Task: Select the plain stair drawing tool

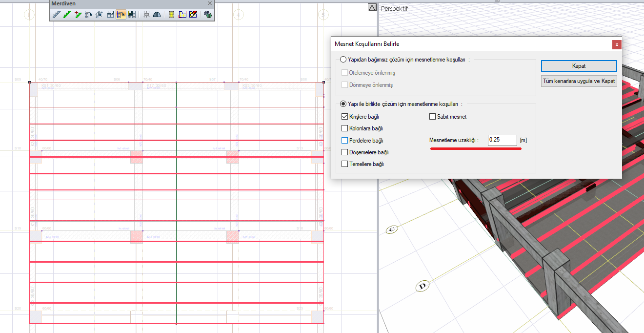Action: tap(56, 15)
